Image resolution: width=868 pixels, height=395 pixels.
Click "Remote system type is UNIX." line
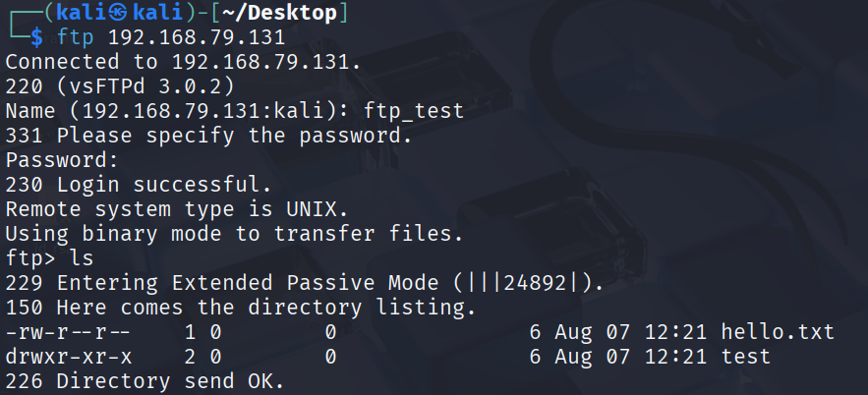click(176, 208)
